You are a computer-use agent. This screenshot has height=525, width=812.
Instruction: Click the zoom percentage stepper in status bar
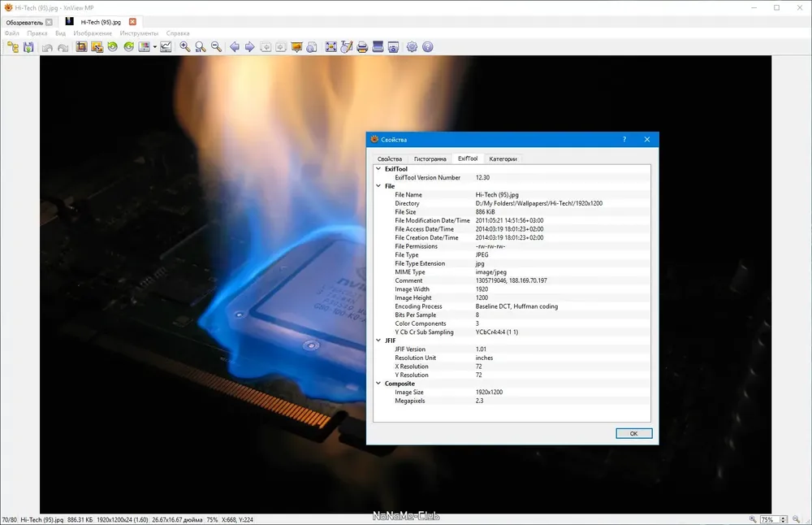tap(784, 519)
